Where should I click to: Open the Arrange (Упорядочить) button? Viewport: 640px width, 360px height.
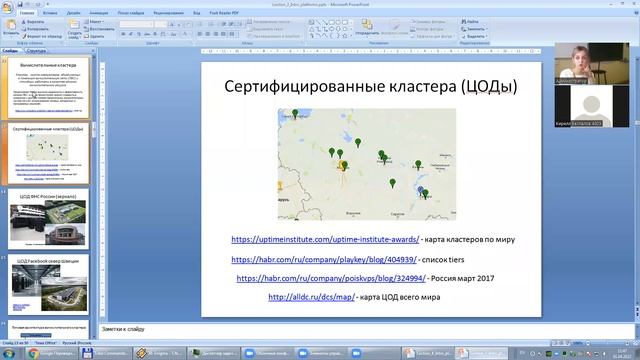coord(367,27)
